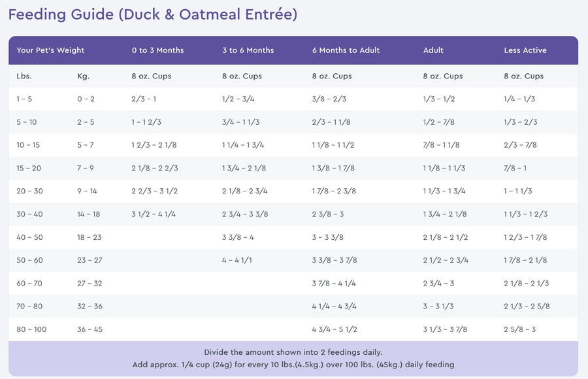588x379 pixels.
Task: Select the "36 – 45" kg cell
Action: (90, 329)
